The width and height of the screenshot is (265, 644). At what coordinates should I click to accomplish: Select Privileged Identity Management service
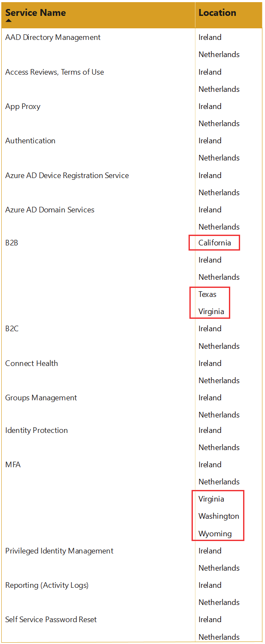click(59, 551)
